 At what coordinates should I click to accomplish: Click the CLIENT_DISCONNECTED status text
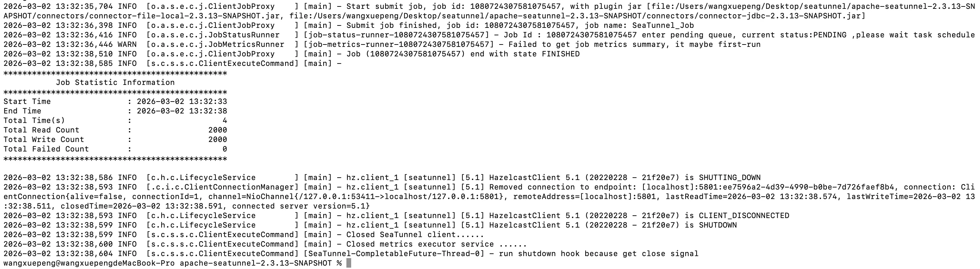[744, 215]
